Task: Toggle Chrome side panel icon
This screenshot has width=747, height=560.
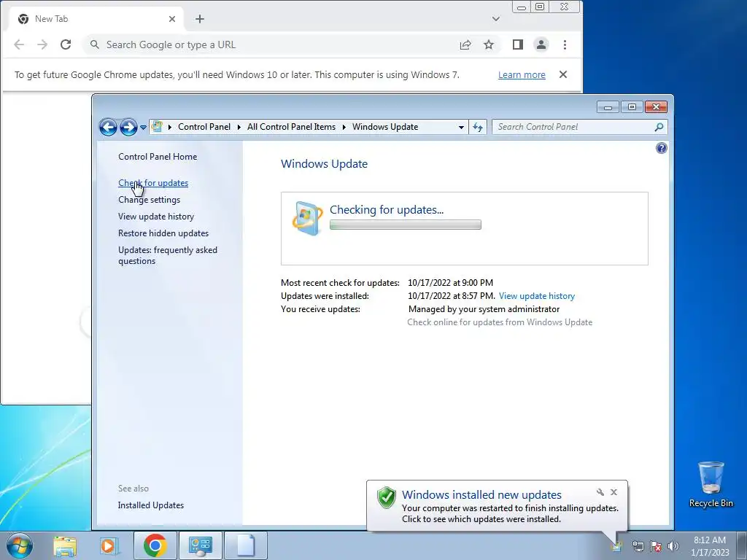Action: coord(518,44)
